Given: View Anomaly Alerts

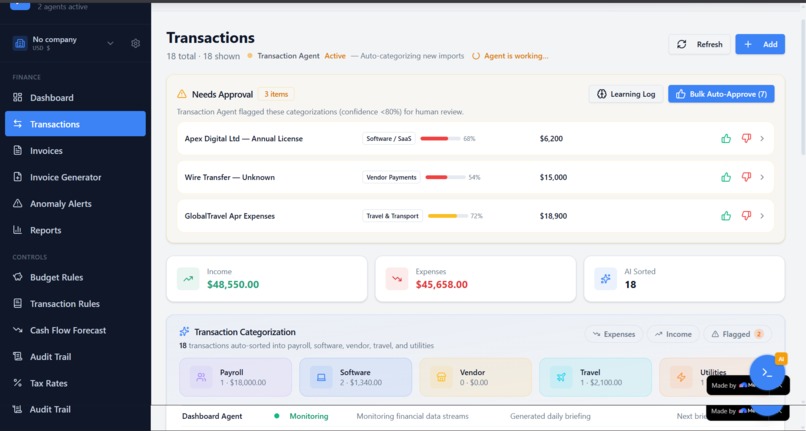Looking at the screenshot, I should pyautogui.click(x=75, y=204).
